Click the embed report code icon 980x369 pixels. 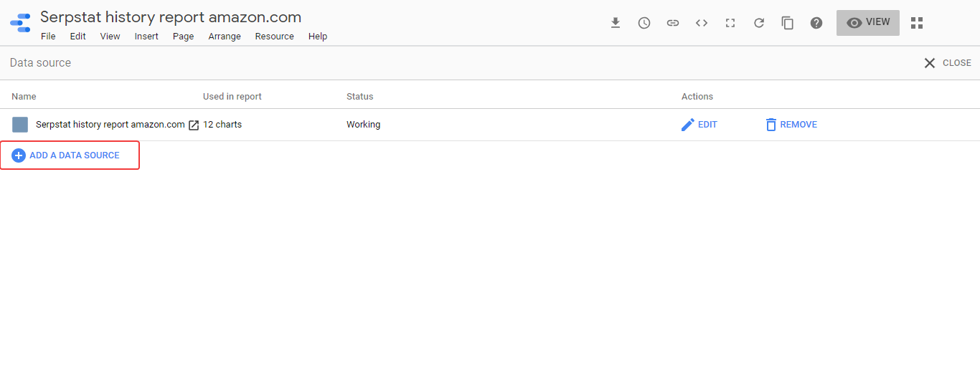click(702, 23)
